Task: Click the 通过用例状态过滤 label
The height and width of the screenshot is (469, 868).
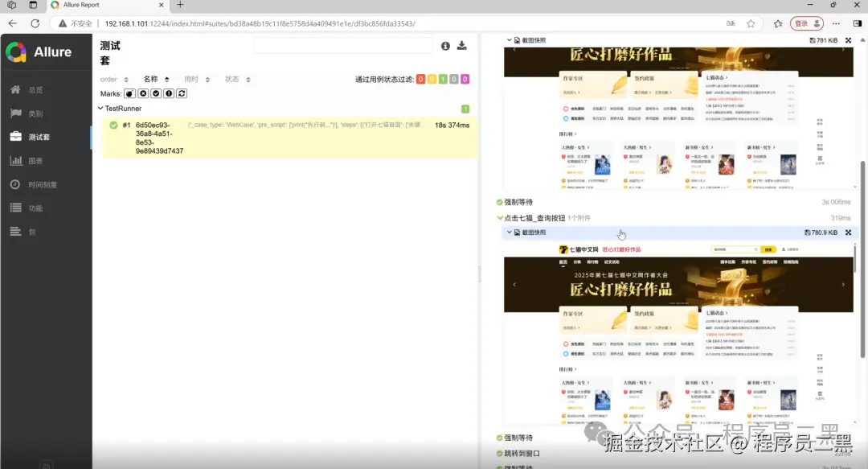Action: tap(384, 80)
